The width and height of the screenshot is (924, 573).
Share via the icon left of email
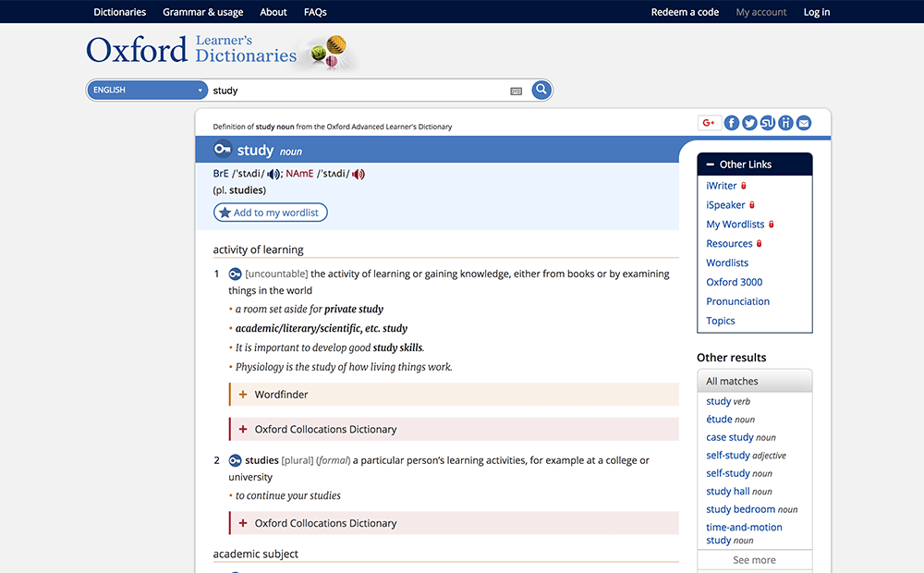click(785, 123)
